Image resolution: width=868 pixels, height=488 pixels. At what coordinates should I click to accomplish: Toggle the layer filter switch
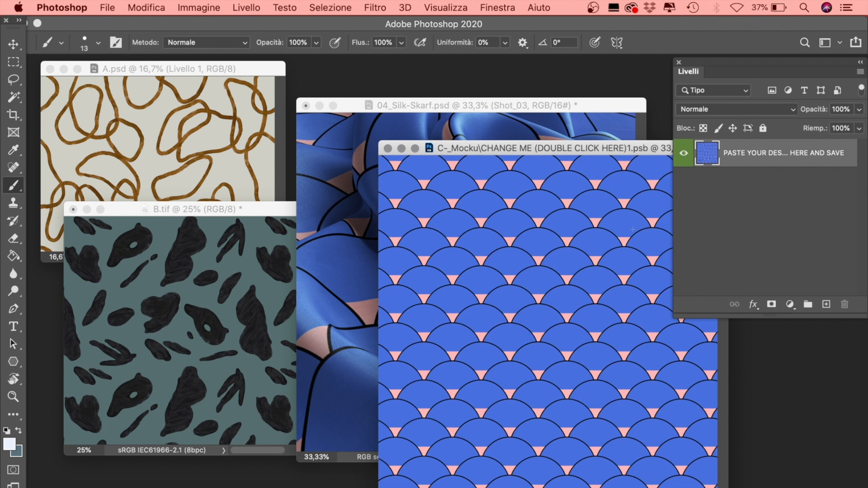861,89
